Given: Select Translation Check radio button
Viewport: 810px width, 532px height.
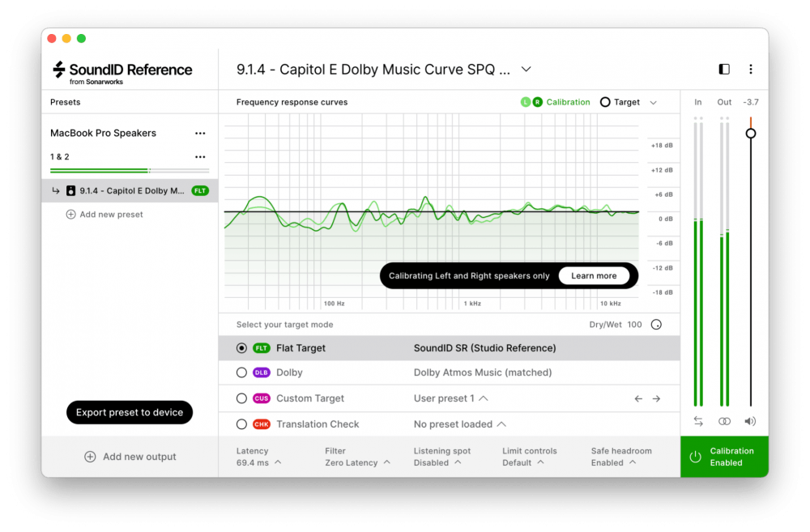Looking at the screenshot, I should (241, 424).
